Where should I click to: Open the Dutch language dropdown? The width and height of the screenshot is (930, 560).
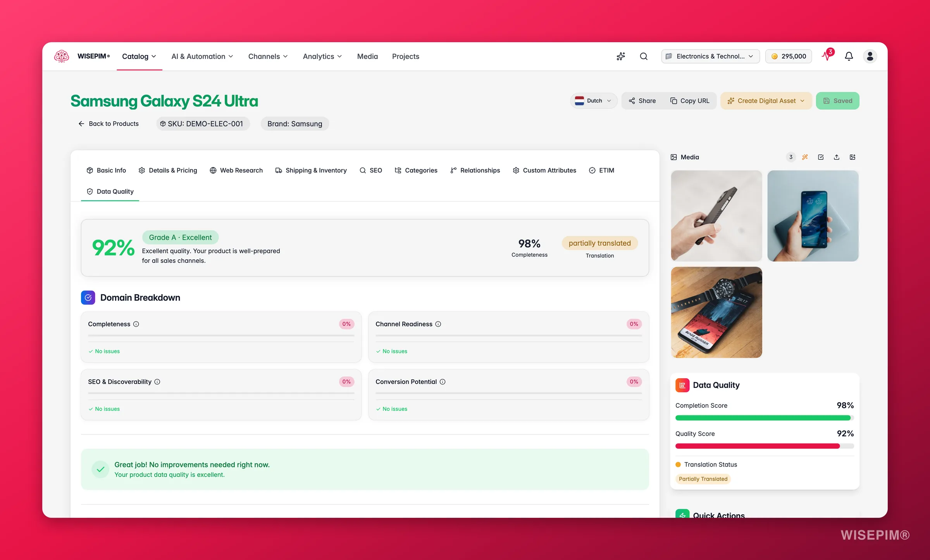(594, 101)
